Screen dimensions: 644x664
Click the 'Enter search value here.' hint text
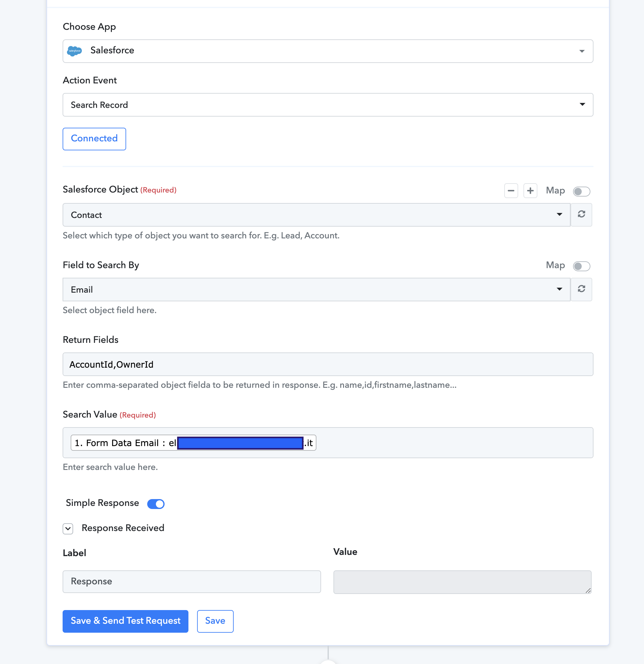pyautogui.click(x=110, y=467)
